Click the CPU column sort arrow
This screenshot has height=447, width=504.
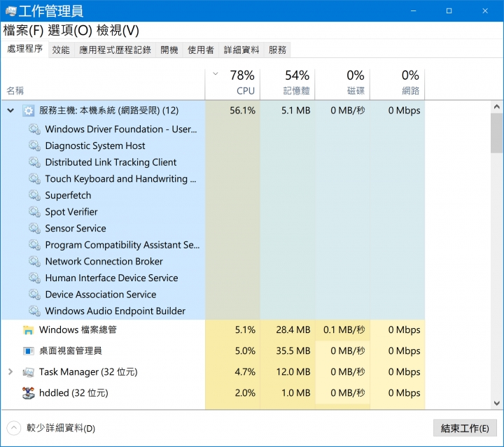[x=216, y=73]
